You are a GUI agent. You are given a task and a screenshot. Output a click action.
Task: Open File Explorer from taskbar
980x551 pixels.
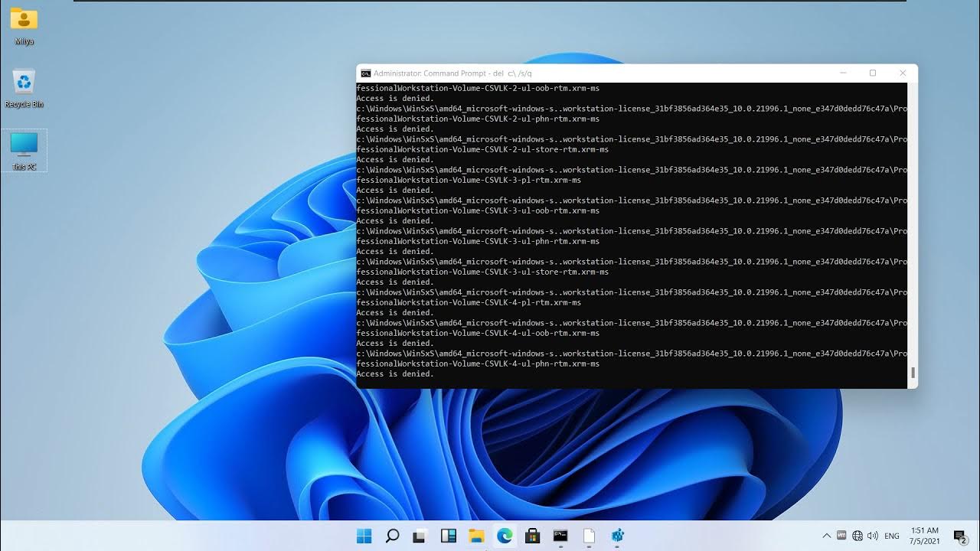pyautogui.click(x=476, y=536)
